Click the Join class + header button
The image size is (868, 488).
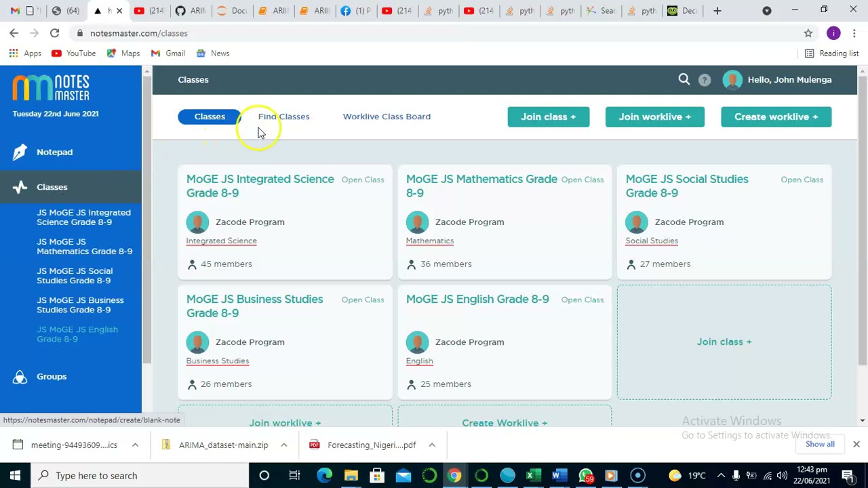pos(548,117)
